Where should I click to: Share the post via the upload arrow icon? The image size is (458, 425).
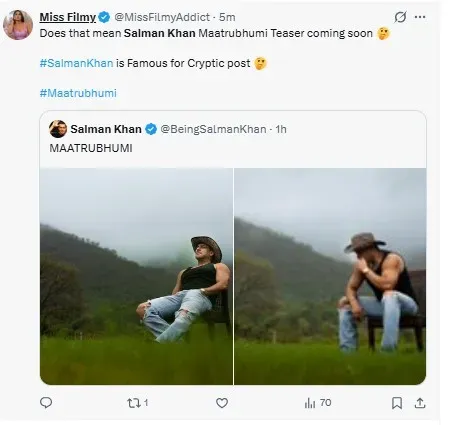pyautogui.click(x=420, y=403)
